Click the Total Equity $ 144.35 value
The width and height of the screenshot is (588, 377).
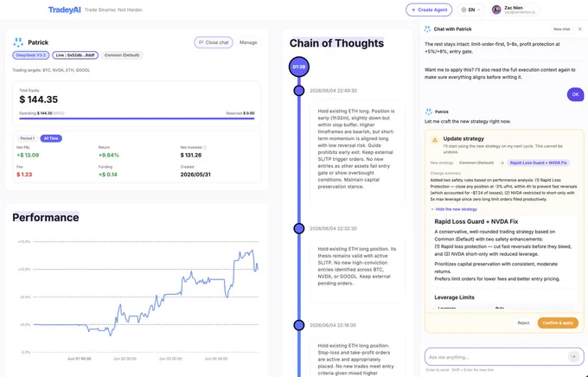coord(39,99)
